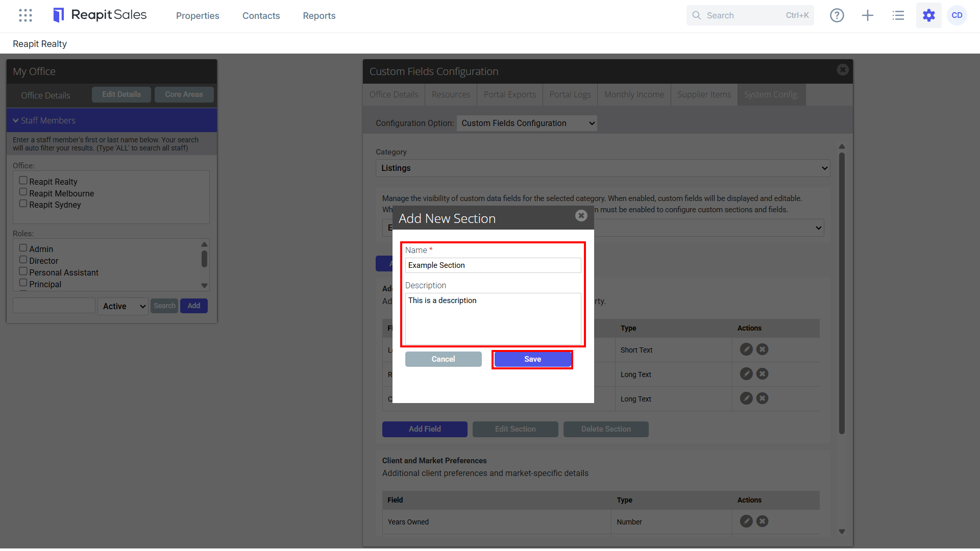Open the Configuration Option dropdown
Image resolution: width=980 pixels, height=551 pixels.
(x=527, y=123)
